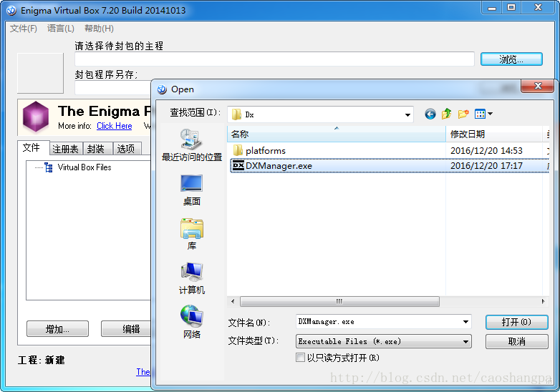Sort by 修改日期 column header
Image resolution: width=560 pixels, height=392 pixels.
tap(494, 134)
